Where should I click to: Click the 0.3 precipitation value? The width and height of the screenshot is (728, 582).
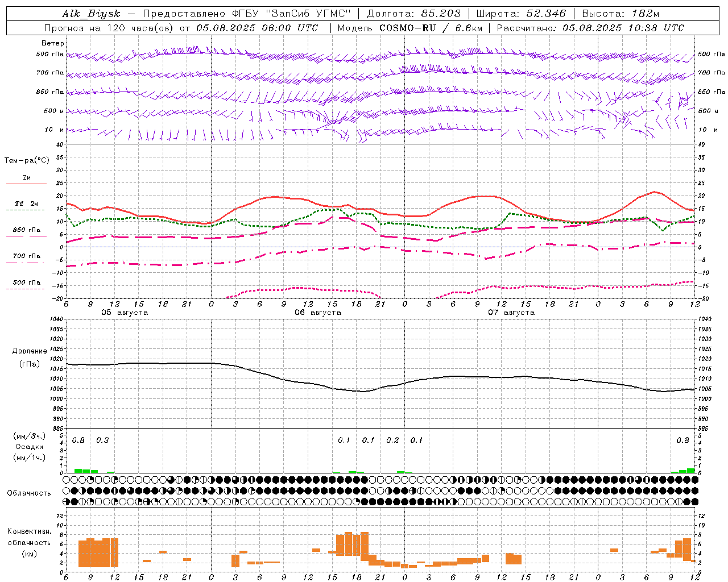pyautogui.click(x=102, y=440)
